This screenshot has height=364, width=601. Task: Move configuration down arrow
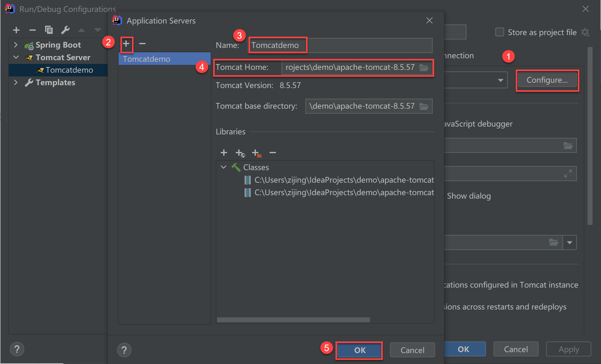(x=98, y=30)
